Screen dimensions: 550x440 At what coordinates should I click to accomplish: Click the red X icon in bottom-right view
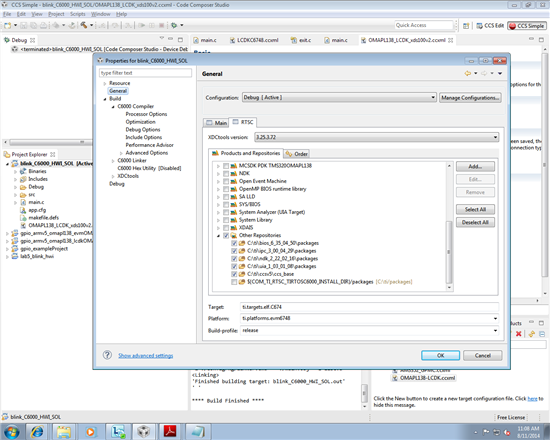[x=518, y=334]
